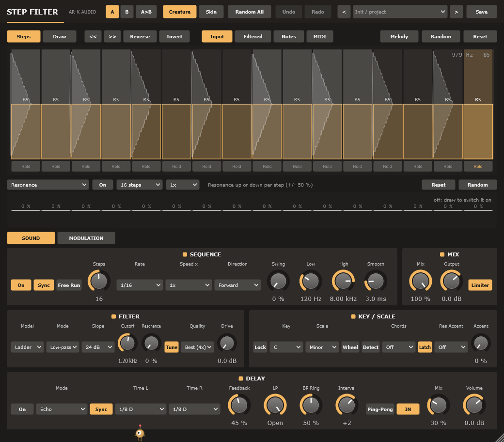Switch to the SOUND tab
The image size is (504, 442).
click(x=31, y=238)
